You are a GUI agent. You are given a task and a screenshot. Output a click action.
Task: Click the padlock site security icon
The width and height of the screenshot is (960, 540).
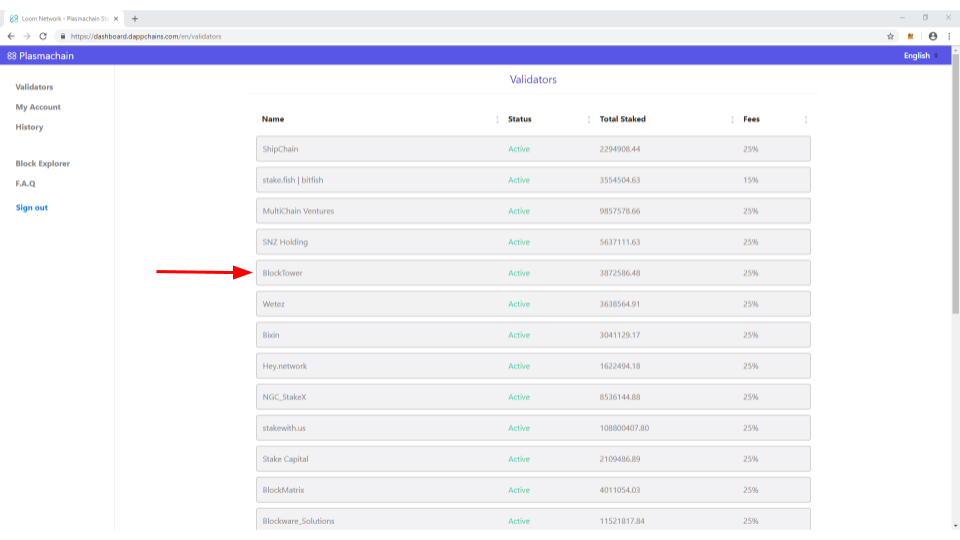click(x=62, y=36)
